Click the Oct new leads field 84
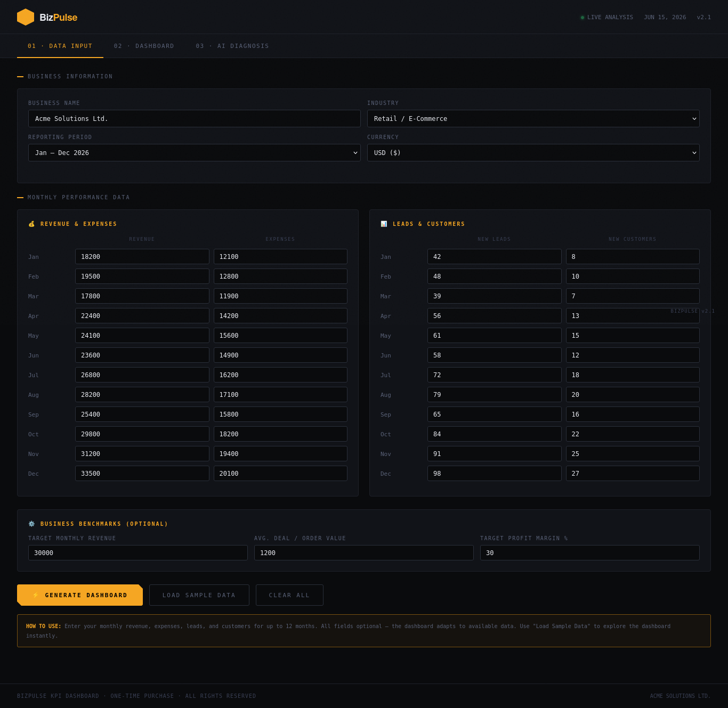This screenshot has height=708, width=728. pos(494,434)
